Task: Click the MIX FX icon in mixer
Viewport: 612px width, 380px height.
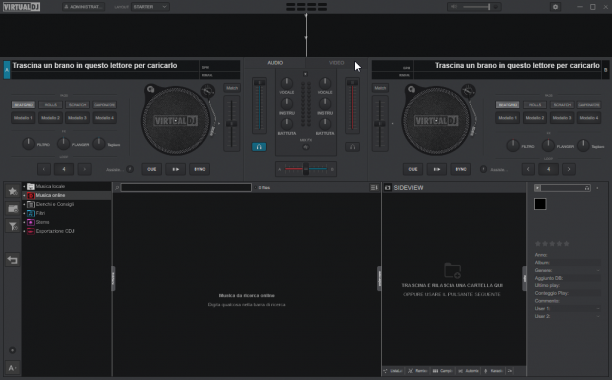Action: point(306,147)
